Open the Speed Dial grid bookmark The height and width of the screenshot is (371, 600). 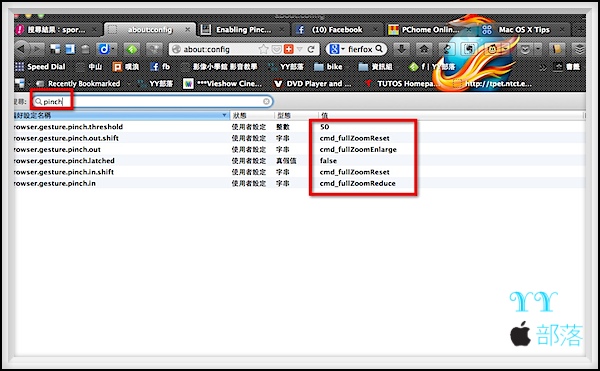[x=40, y=67]
